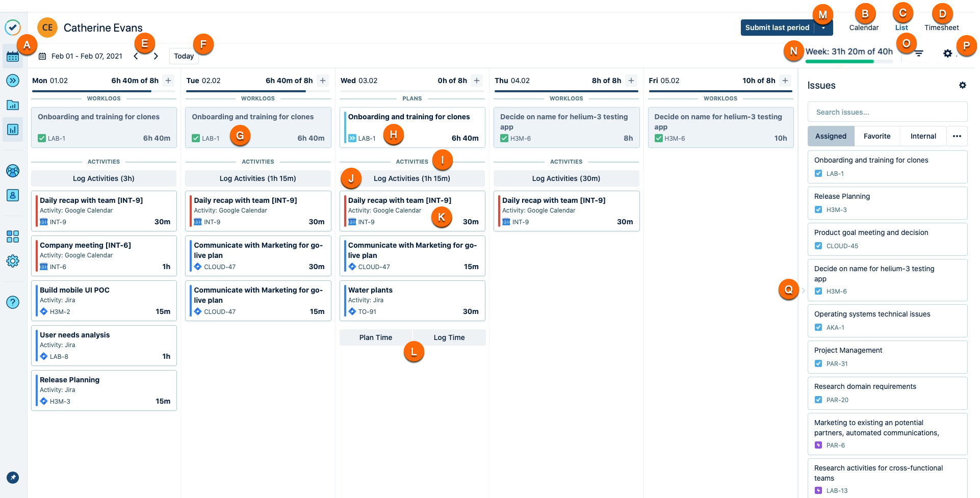Open Wednesday's CLOUD-47 15m activity
This screenshot has height=498, width=980.
(412, 256)
